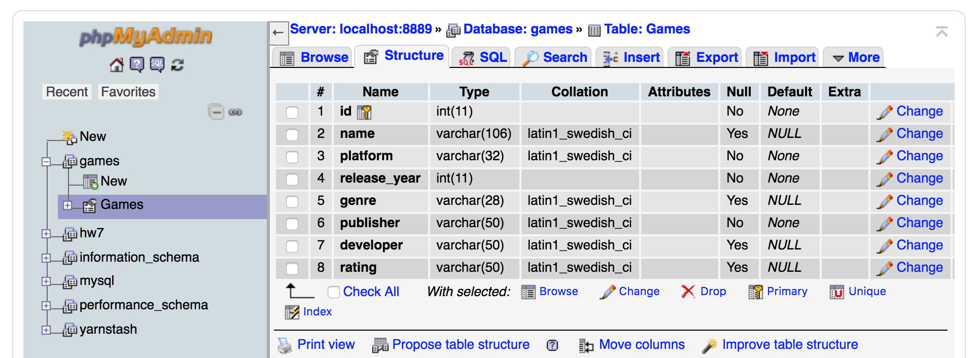Collapse all navigation tree items icon
The height and width of the screenshot is (358, 980).
216,112
